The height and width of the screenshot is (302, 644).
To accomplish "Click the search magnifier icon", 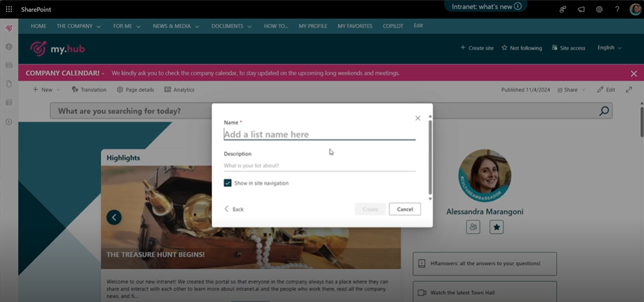I will pos(604,111).
